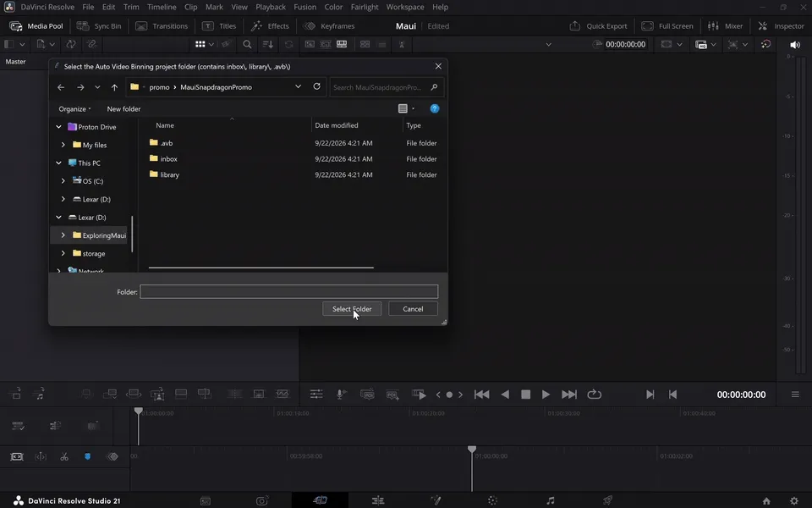Open the Media Pool panel
The image size is (812, 508).
click(x=36, y=26)
